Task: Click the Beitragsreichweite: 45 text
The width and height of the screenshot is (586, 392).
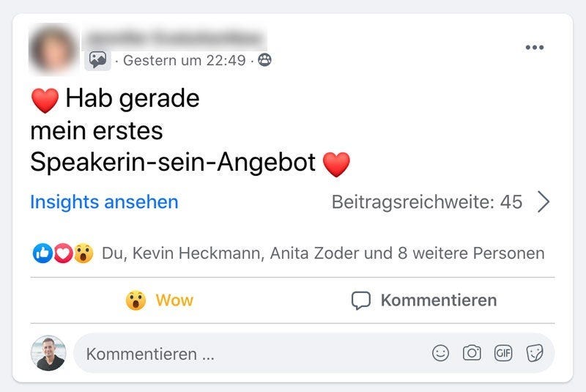Action: tap(426, 201)
